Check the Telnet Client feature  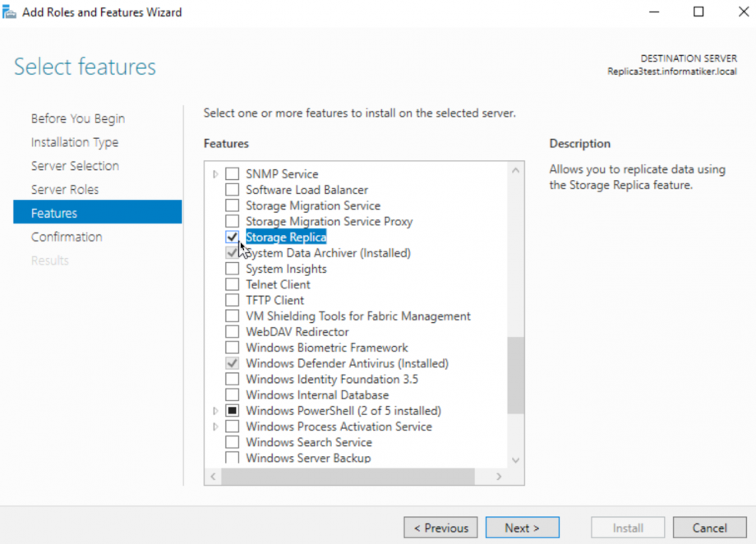pyautogui.click(x=232, y=284)
